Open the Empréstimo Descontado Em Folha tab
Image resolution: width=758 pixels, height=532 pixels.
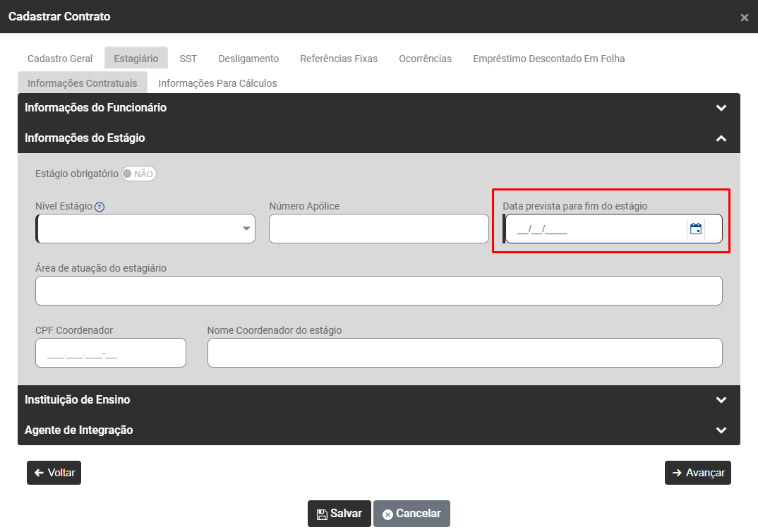pyautogui.click(x=548, y=59)
